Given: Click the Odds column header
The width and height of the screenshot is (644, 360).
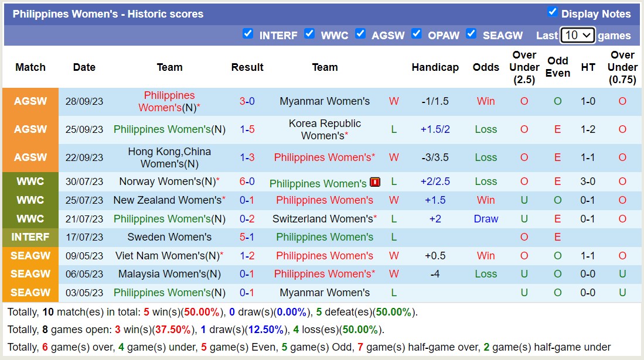Looking at the screenshot, I should click(x=486, y=67).
